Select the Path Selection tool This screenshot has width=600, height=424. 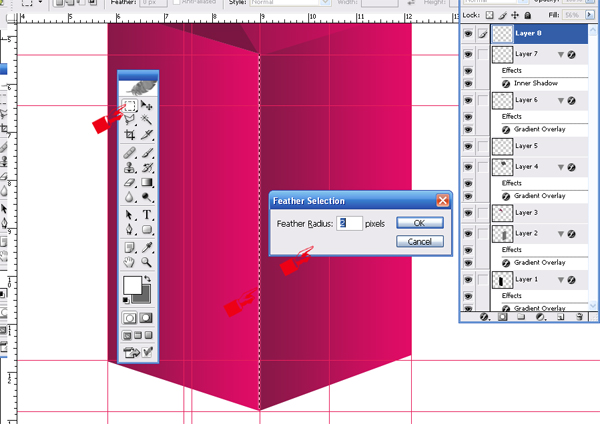tap(130, 215)
